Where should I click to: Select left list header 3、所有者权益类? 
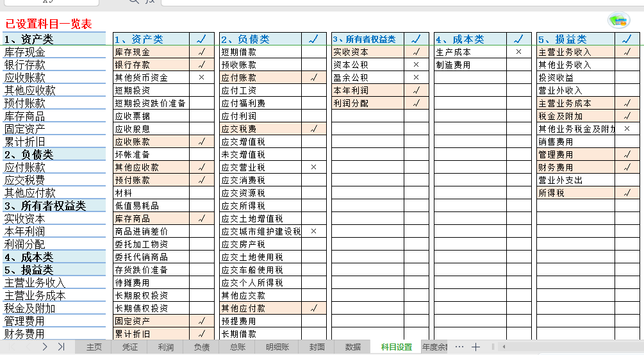(x=54, y=206)
